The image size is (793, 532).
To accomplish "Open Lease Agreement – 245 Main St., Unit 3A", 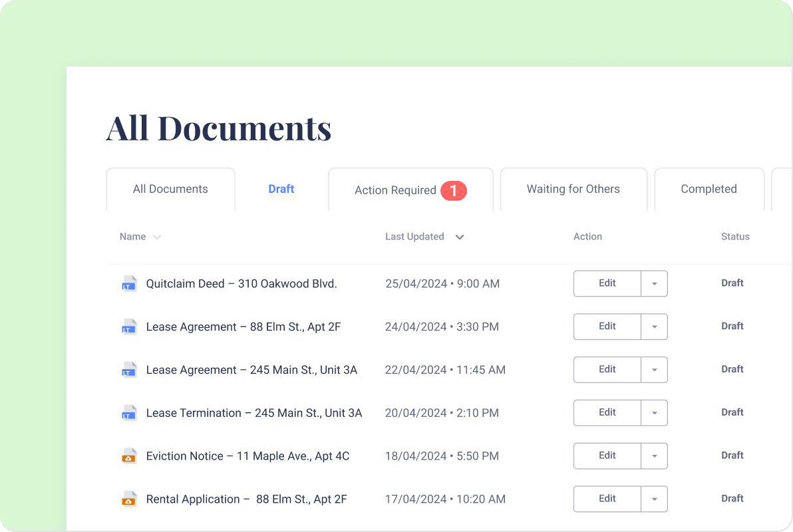I will coord(251,370).
